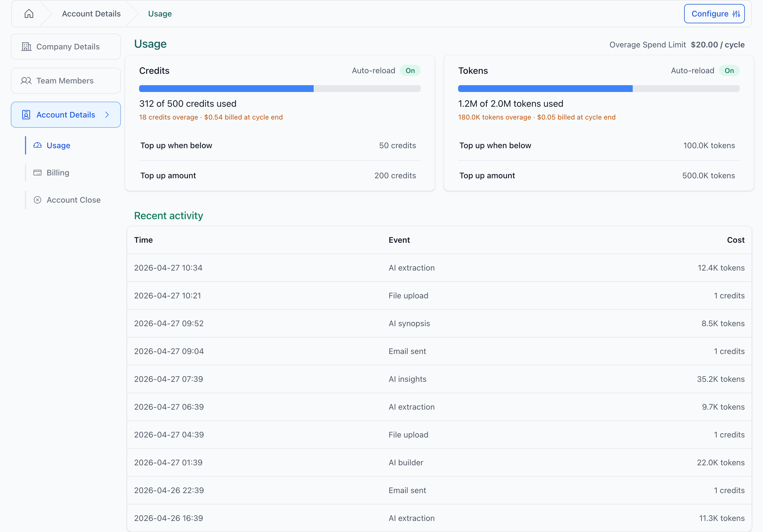Open the Usage sub-item
763x532 pixels.
[x=58, y=145]
